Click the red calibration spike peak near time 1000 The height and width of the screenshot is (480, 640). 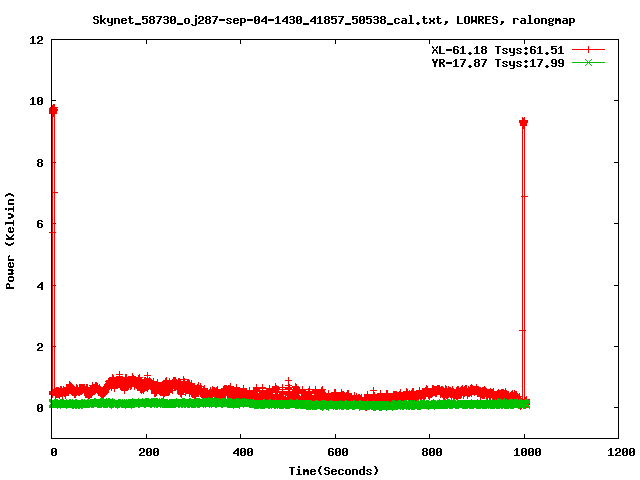coord(524,122)
